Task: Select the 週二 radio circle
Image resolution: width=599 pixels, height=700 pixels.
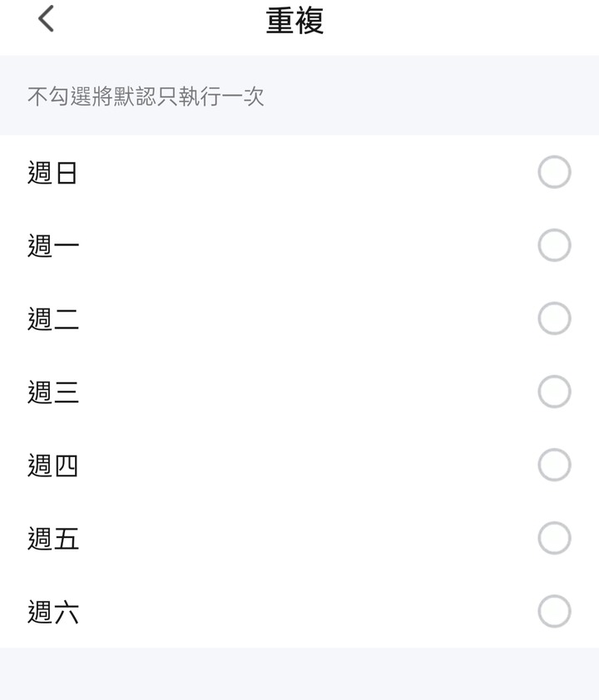Action: point(554,318)
